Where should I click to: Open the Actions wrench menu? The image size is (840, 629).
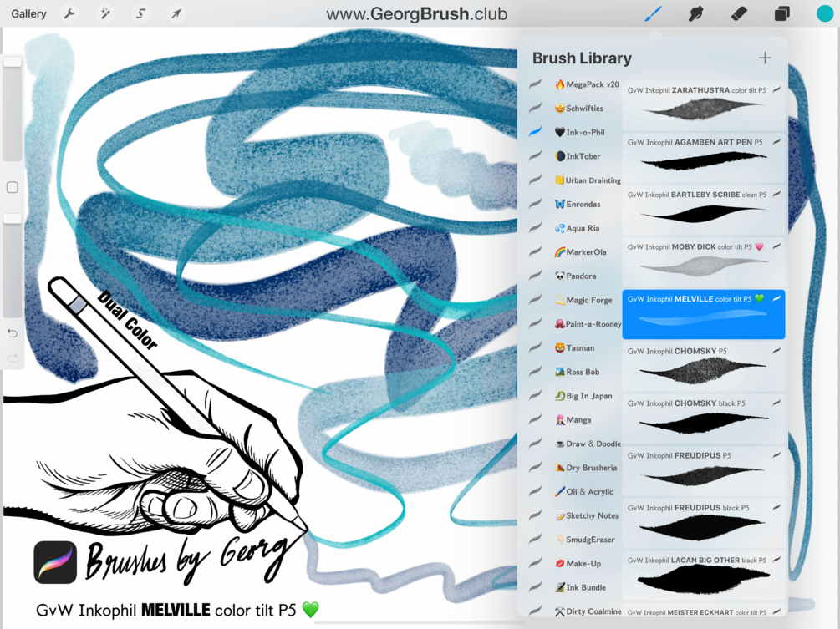click(x=69, y=13)
